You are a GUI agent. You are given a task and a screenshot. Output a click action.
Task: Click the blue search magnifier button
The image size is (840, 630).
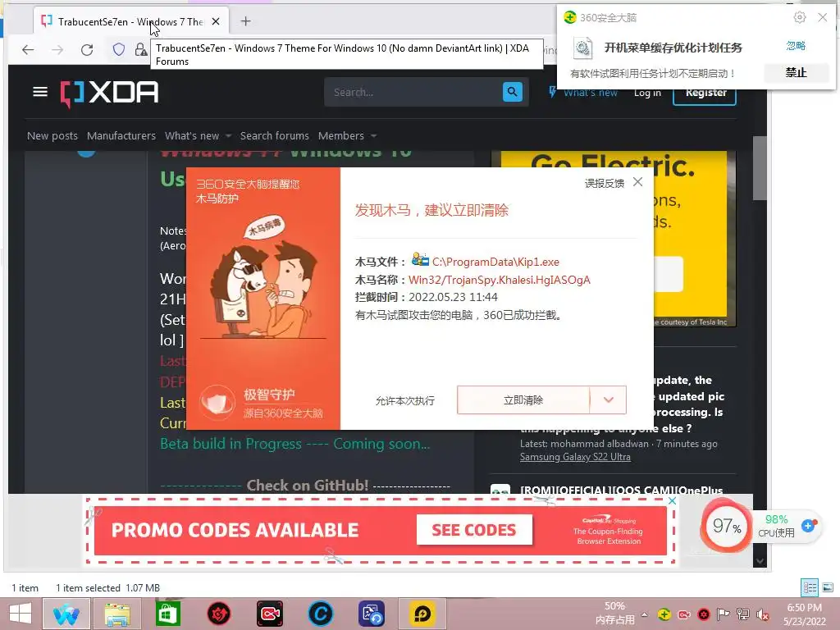coord(513,92)
